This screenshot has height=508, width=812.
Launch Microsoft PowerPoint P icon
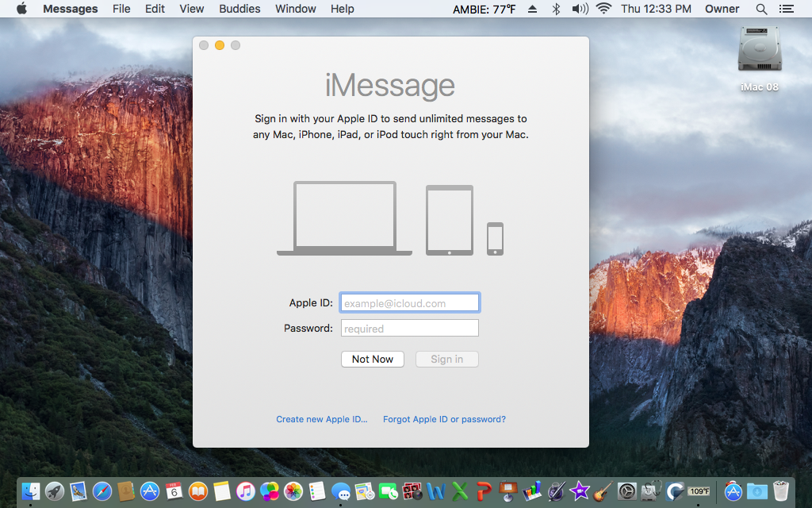[484, 491]
